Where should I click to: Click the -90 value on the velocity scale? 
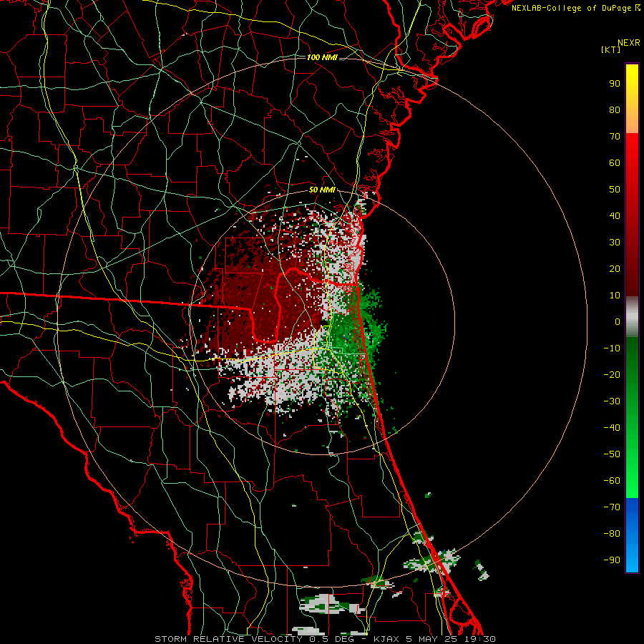[x=612, y=560]
